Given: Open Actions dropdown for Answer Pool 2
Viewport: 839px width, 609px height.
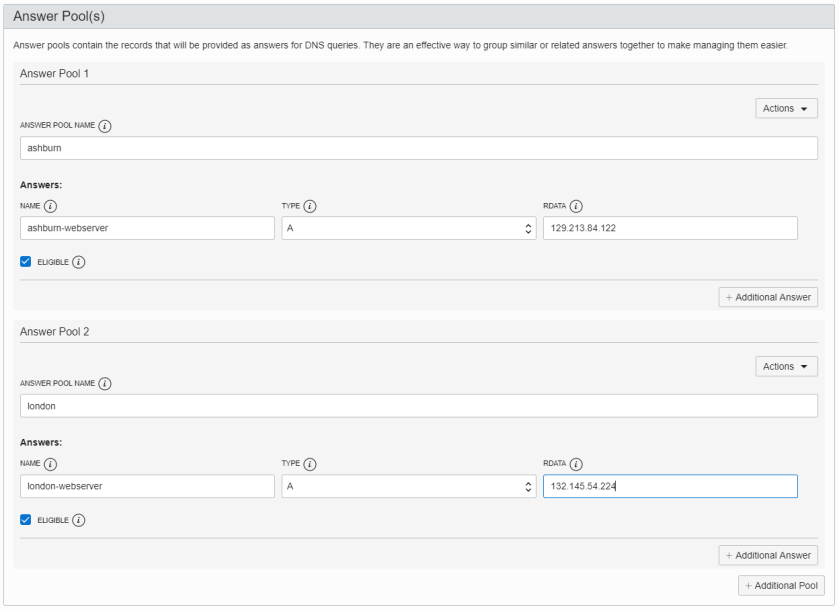Looking at the screenshot, I should [786, 366].
